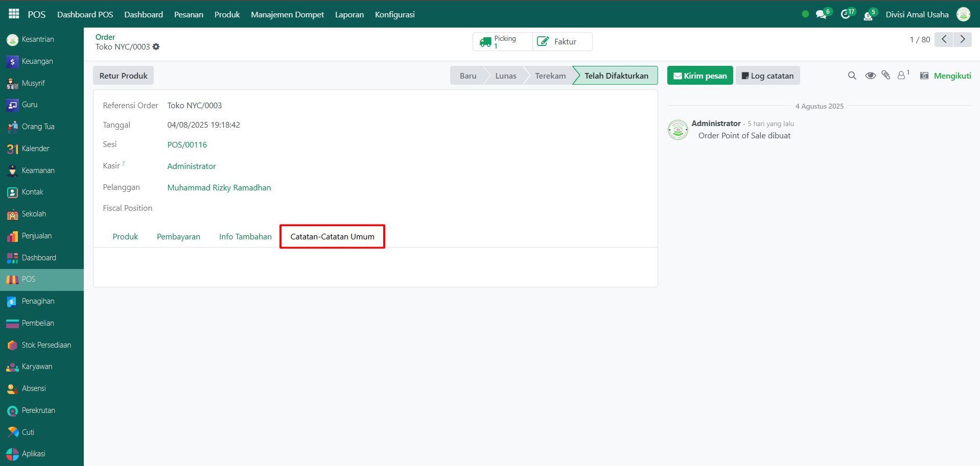Expand the Laporan menu
This screenshot has height=466, width=980.
coord(349,14)
